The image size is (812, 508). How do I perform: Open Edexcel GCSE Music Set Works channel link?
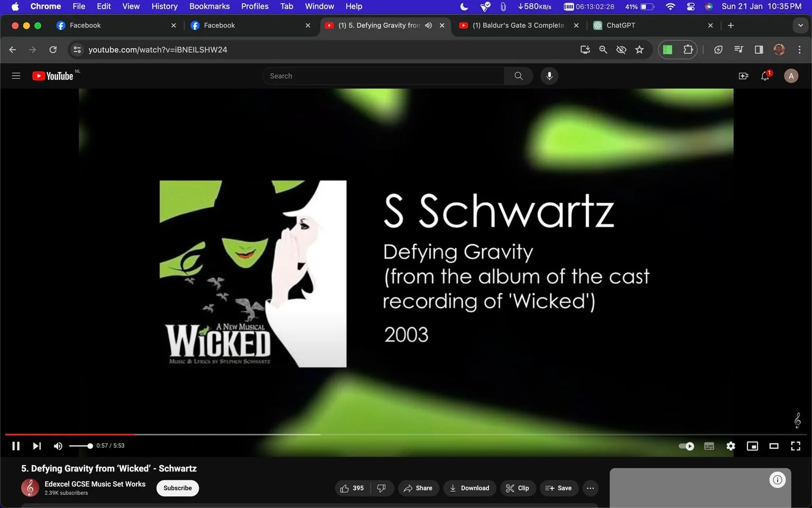(x=95, y=484)
